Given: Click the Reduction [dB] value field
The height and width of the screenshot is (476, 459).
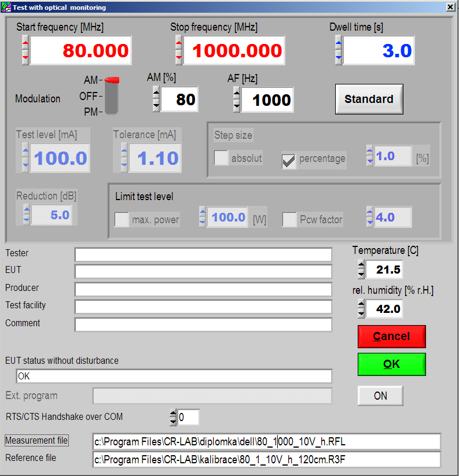Looking at the screenshot, I should [52, 215].
